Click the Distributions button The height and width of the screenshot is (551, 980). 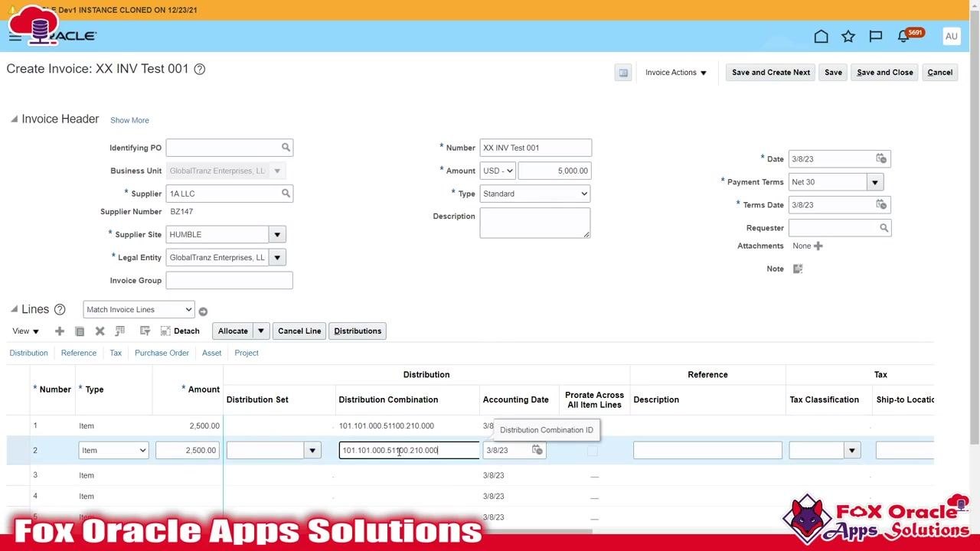click(358, 331)
